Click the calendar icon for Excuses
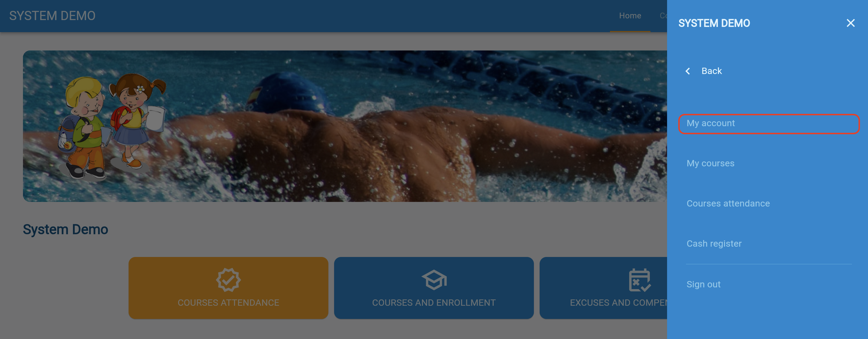This screenshot has width=868, height=339. [x=640, y=280]
